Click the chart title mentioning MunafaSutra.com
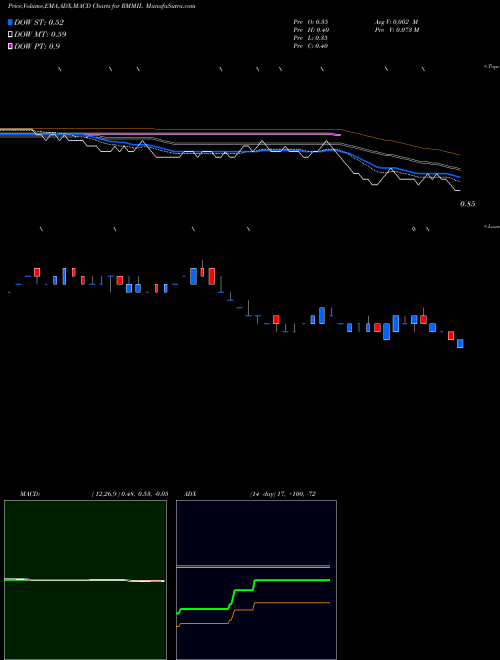This screenshot has width=500, height=660. point(101,7)
